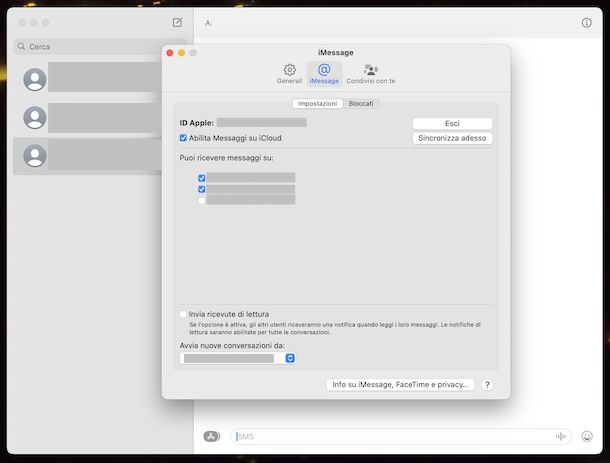Open Avvia nuove conversazioni da dropdown
Image resolution: width=610 pixels, height=463 pixels.
[x=237, y=358]
